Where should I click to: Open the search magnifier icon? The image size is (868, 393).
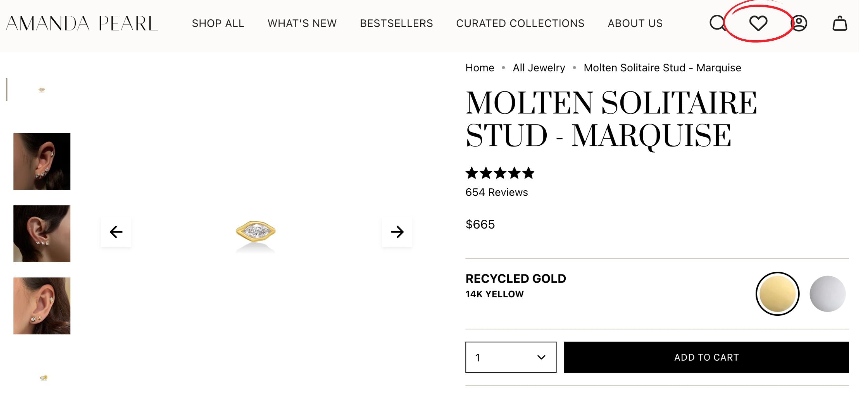(717, 23)
